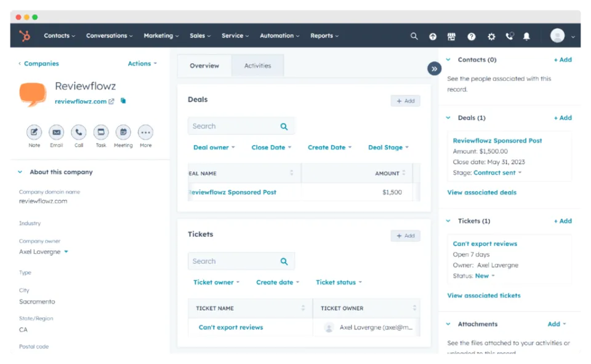Collapse Deals (1) sidebar section

[448, 118]
